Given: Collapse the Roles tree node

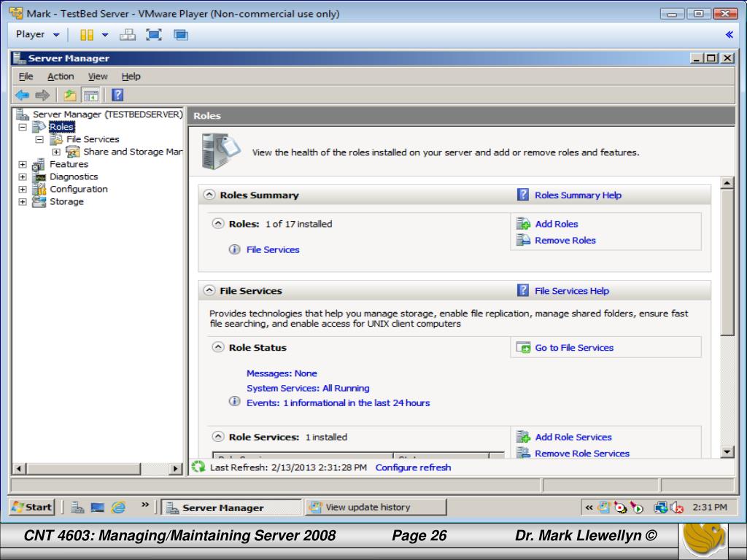Looking at the screenshot, I should (x=23, y=127).
